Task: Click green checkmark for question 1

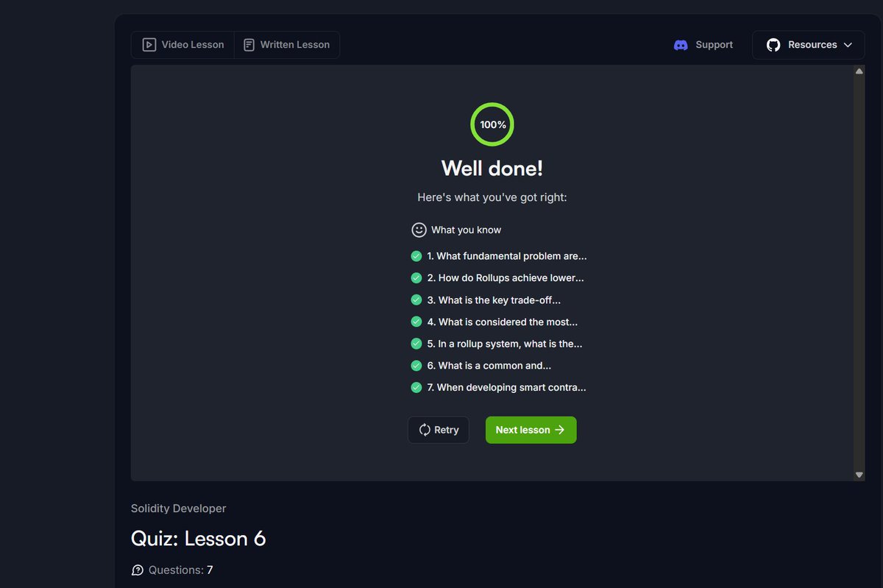Action: click(416, 256)
